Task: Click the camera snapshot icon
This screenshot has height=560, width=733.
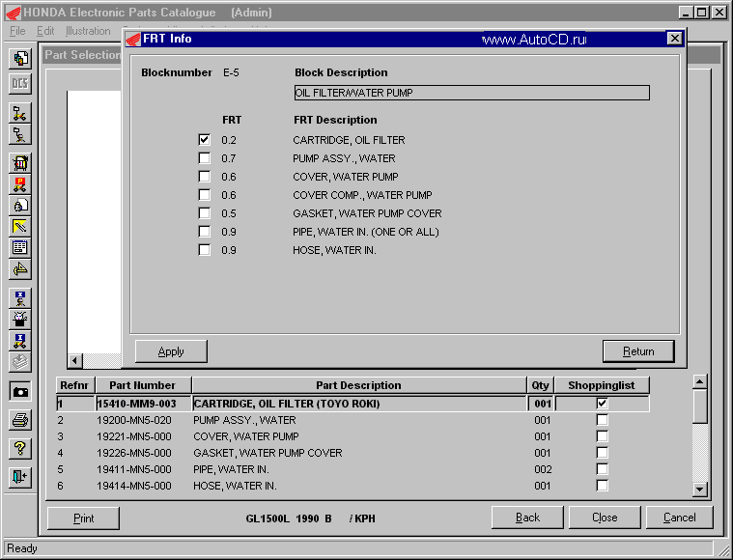Action: click(x=20, y=392)
